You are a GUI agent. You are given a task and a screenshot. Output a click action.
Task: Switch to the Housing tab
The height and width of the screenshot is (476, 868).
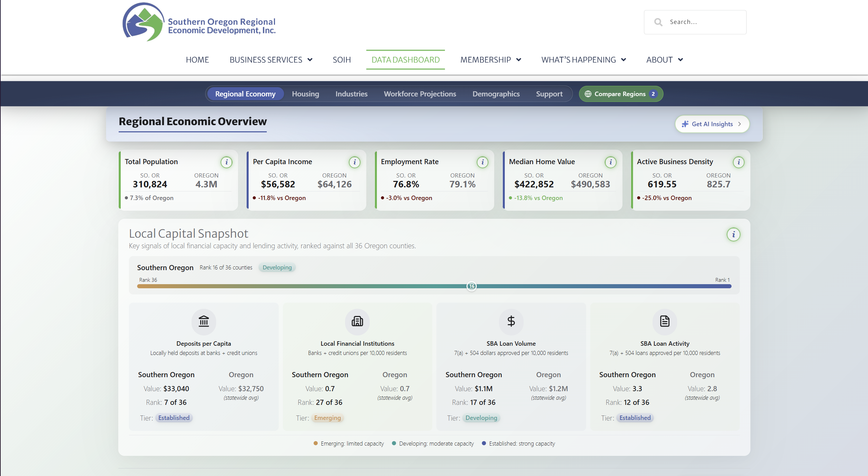(305, 94)
